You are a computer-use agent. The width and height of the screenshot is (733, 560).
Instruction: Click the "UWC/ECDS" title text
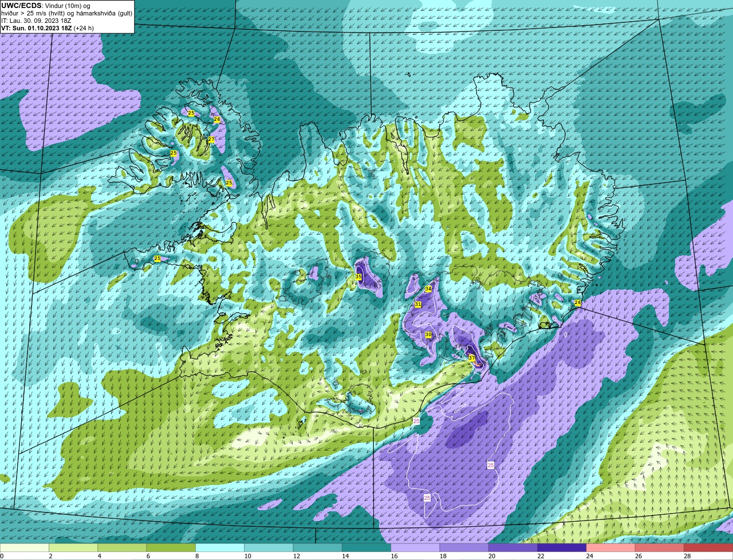[21, 6]
